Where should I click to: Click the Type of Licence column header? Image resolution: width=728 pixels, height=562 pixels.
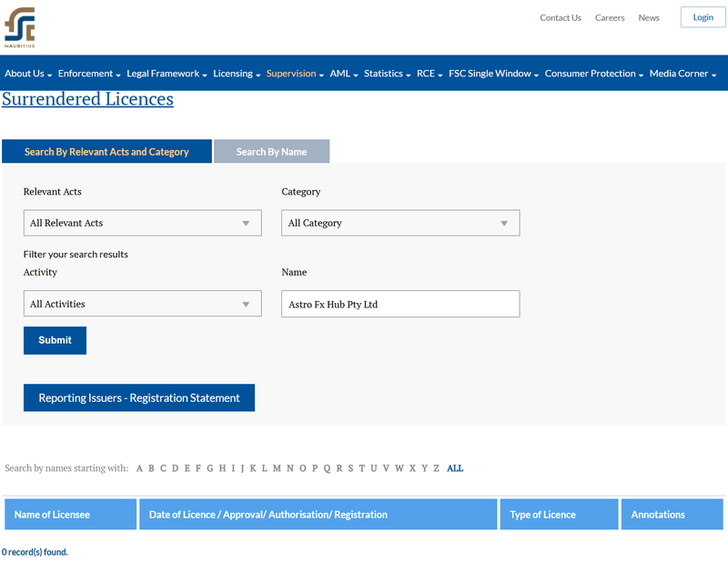[x=559, y=514]
